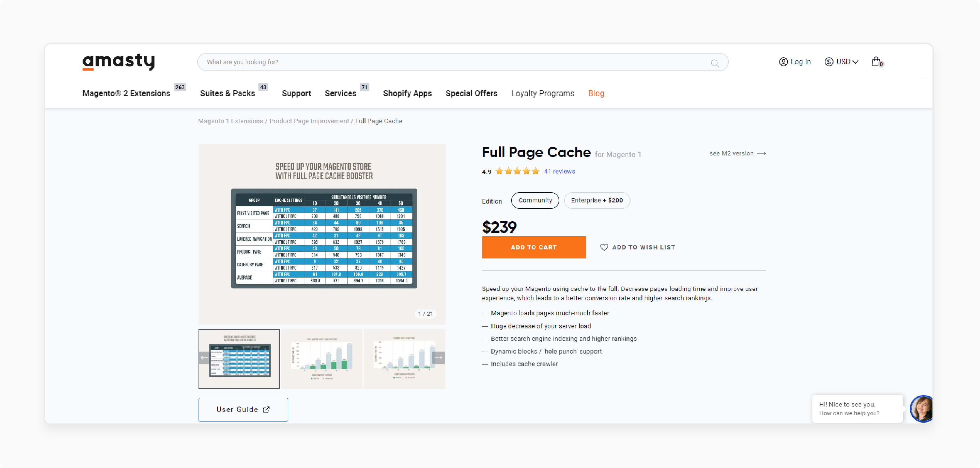Select the Community edition
The image size is (980, 468).
tap(535, 200)
